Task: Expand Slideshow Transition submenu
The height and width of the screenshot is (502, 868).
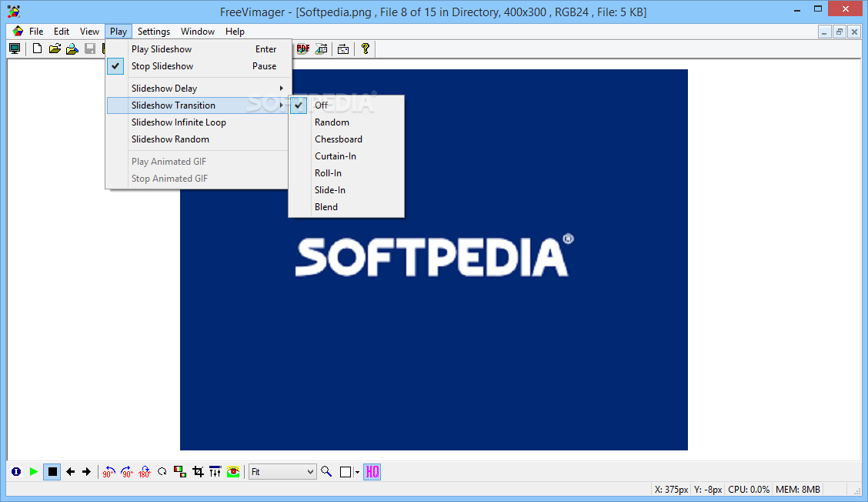Action: coord(199,105)
